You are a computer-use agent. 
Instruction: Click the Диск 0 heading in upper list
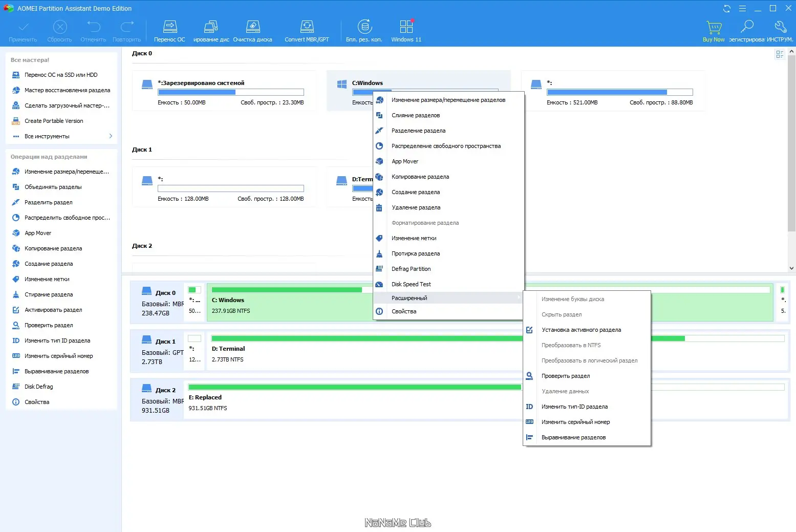[142, 53]
